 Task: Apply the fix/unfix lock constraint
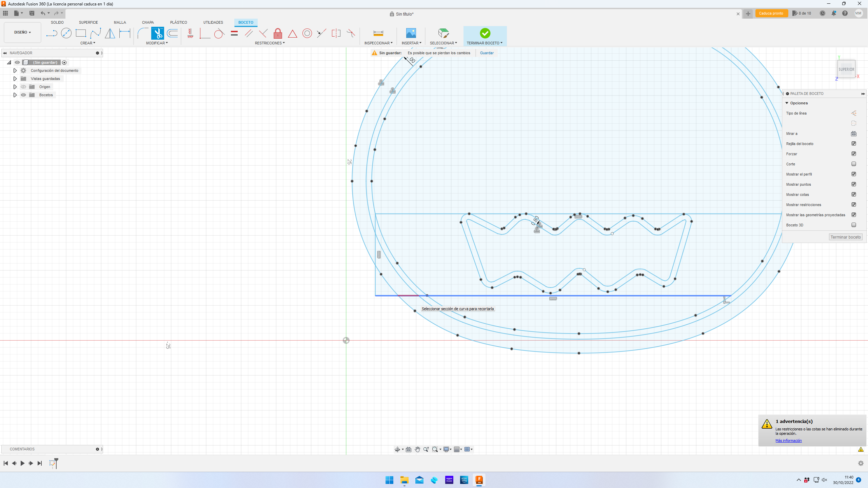pyautogui.click(x=278, y=33)
